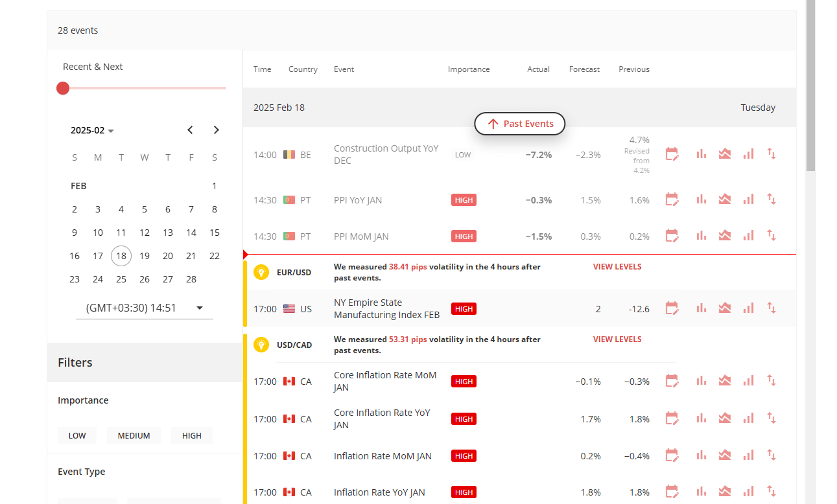The image size is (837, 504).
Task: Click up-down arrows icon for Core Inflation YoY
Action: (x=772, y=418)
